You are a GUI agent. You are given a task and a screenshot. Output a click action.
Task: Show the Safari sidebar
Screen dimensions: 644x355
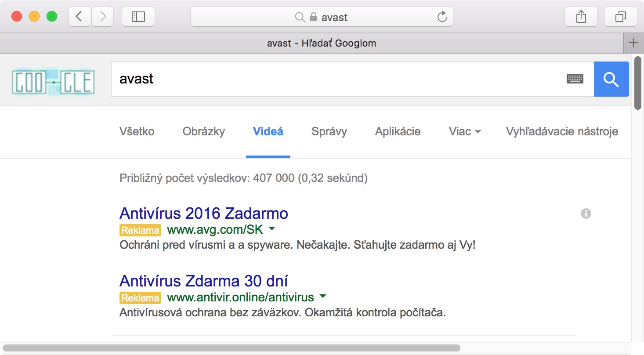(138, 17)
